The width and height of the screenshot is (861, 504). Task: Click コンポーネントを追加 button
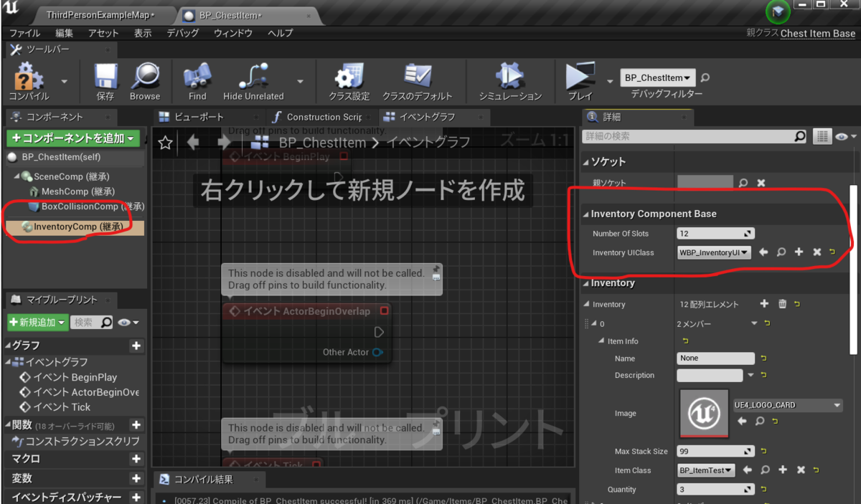[x=74, y=138]
